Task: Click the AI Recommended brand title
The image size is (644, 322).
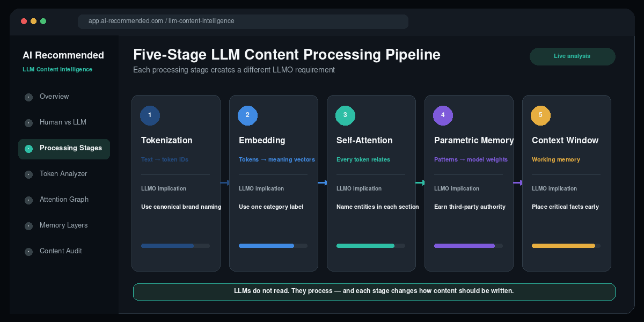Action: point(63,55)
